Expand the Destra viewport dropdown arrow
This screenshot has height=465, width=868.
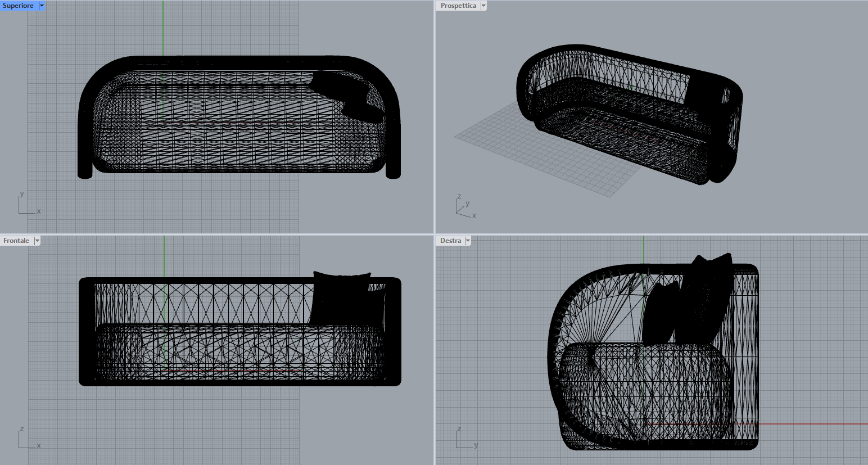pyautogui.click(x=468, y=241)
